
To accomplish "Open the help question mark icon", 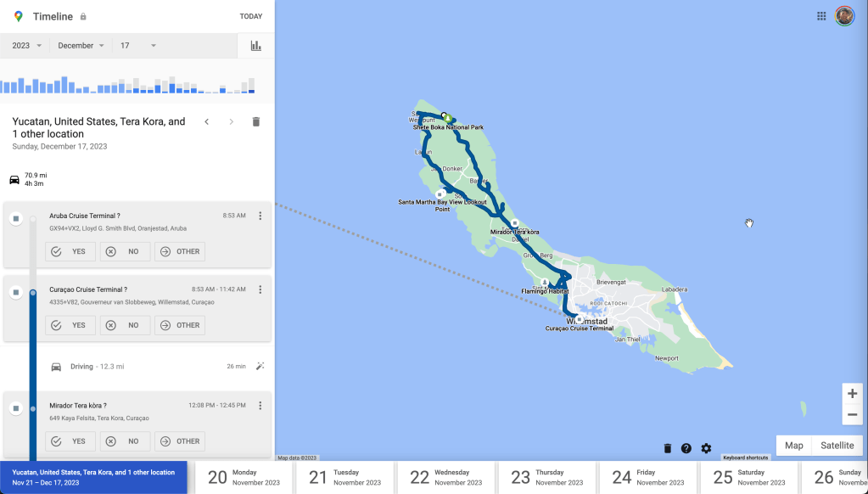I will point(686,448).
